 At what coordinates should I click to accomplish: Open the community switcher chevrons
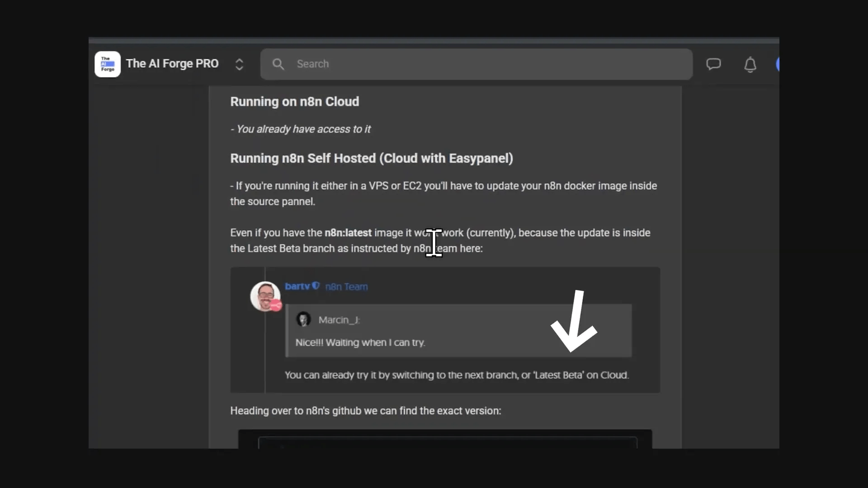(x=239, y=64)
